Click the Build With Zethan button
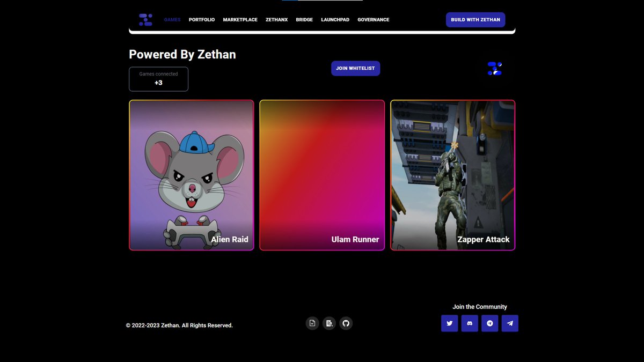644x362 pixels. pos(475,20)
